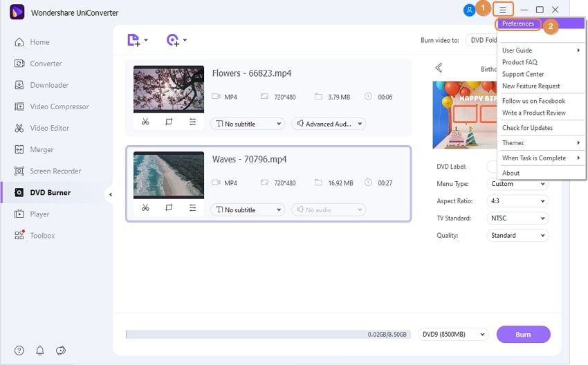588x365 pixels.
Task: Expand Add Files dropdown arrow
Action: [146, 39]
